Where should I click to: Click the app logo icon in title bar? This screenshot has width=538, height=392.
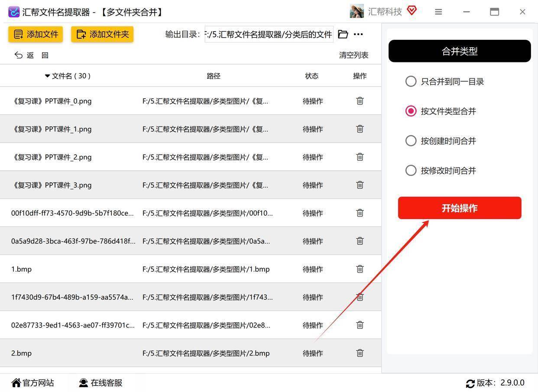(x=14, y=12)
